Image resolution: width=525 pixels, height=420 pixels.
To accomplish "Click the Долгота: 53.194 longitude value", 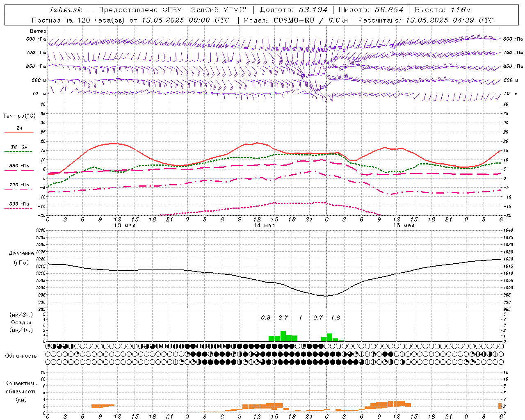I will pyautogui.click(x=294, y=10).
